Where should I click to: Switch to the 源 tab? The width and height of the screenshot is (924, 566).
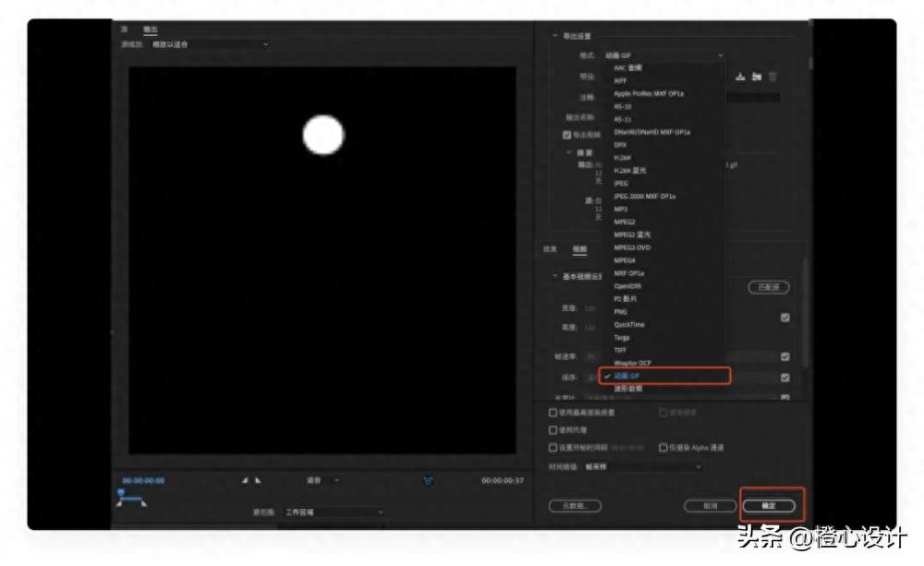pyautogui.click(x=124, y=29)
